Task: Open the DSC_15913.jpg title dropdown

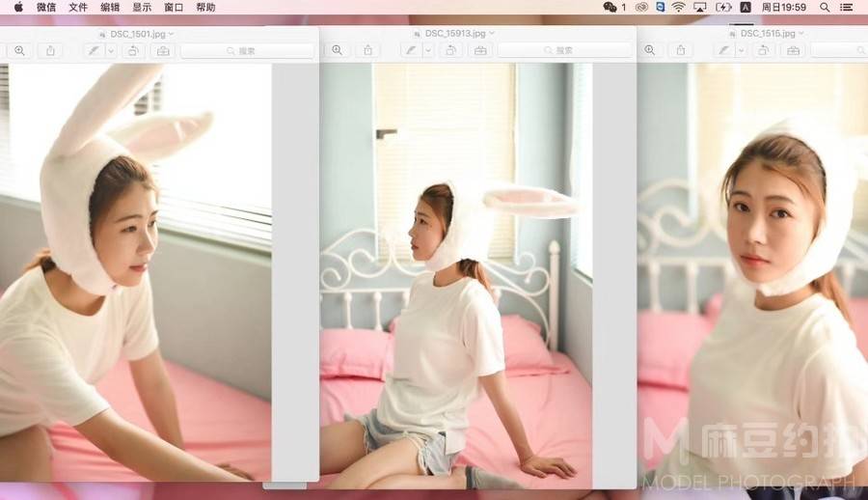Action: point(492,33)
